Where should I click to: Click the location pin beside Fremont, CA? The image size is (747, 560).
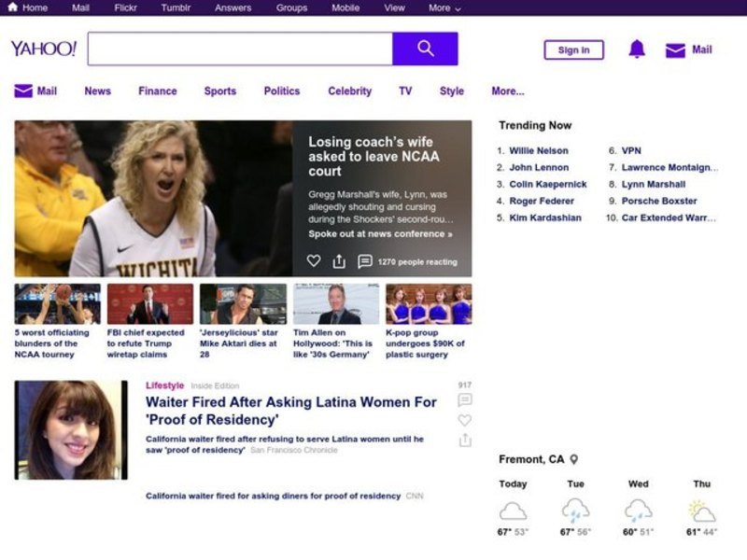point(574,459)
